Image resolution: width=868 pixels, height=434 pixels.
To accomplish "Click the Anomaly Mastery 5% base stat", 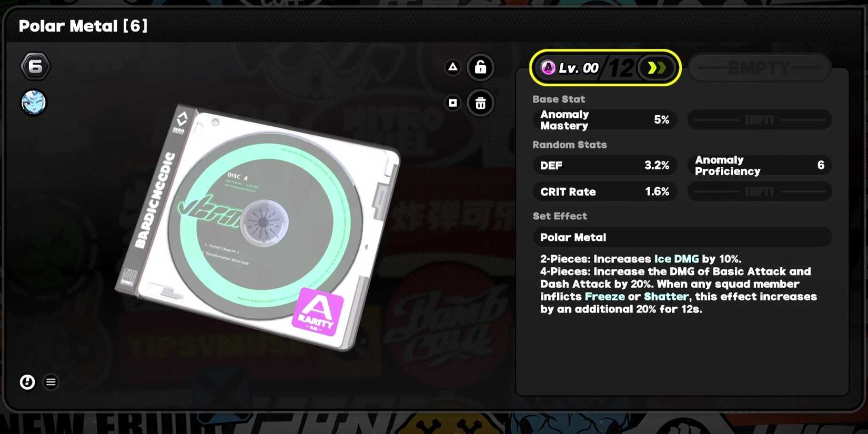I will click(604, 120).
